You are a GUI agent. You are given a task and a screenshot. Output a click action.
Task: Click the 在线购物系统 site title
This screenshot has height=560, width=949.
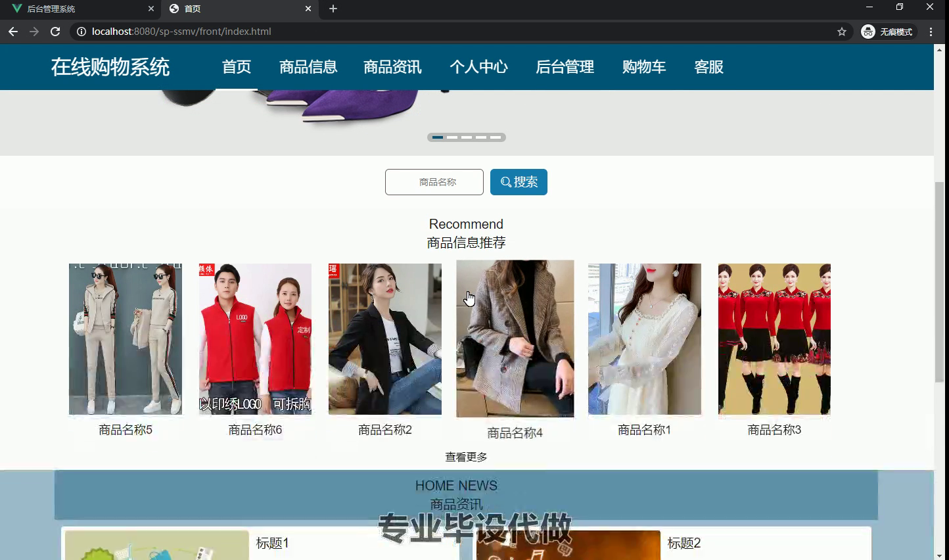pos(110,67)
